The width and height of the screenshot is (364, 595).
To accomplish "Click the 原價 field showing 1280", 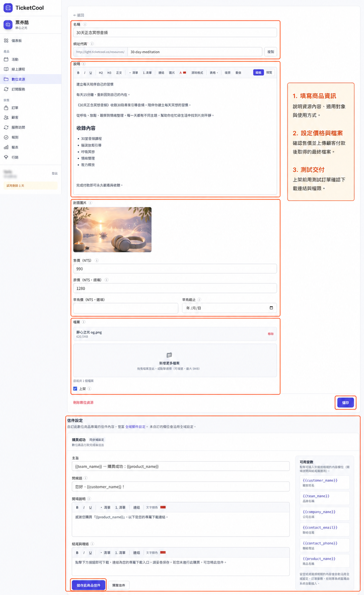I will (175, 288).
